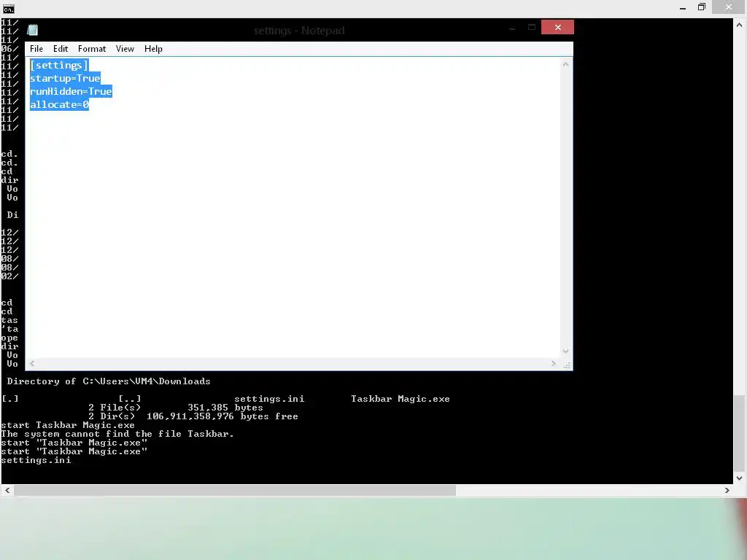Open the File menu in Notepad
Viewport: 747px width, 560px height.
pyautogui.click(x=36, y=49)
